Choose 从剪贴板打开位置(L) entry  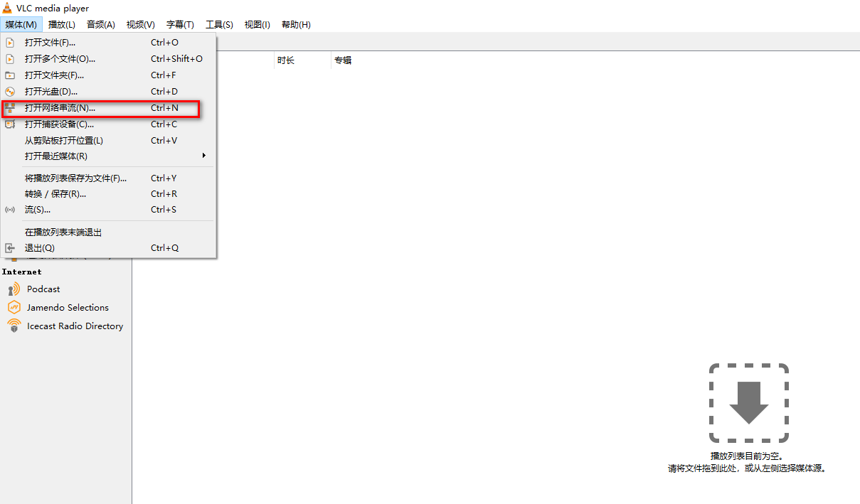click(109, 141)
